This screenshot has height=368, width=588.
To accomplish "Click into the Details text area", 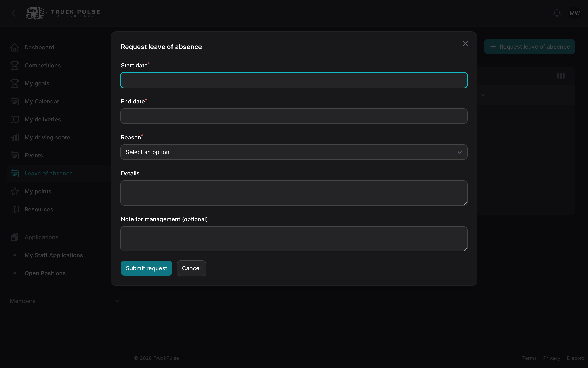I will [294, 193].
